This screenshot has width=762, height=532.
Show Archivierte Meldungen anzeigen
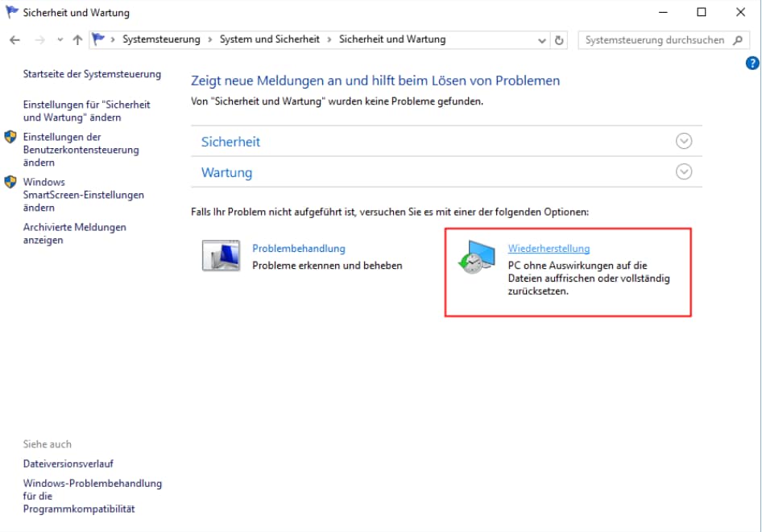coord(74,233)
